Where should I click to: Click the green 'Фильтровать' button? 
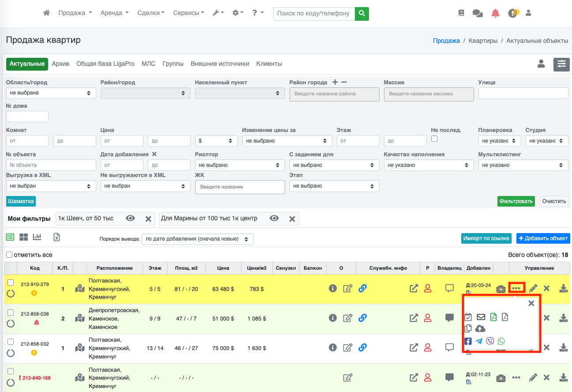516,201
